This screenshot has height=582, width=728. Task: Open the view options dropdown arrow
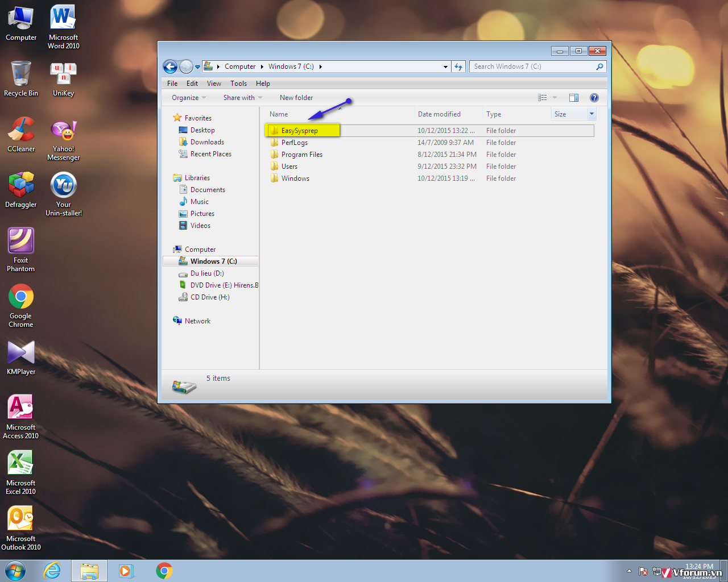tap(555, 98)
